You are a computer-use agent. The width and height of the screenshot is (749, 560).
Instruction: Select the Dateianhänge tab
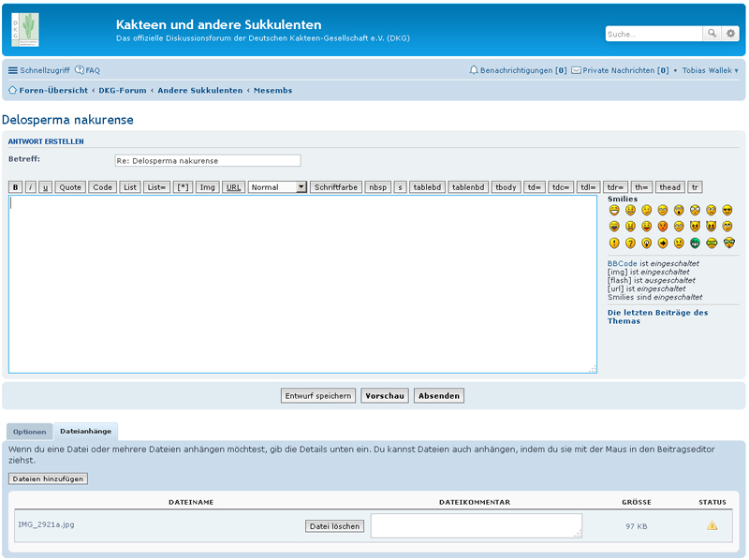[x=86, y=432]
